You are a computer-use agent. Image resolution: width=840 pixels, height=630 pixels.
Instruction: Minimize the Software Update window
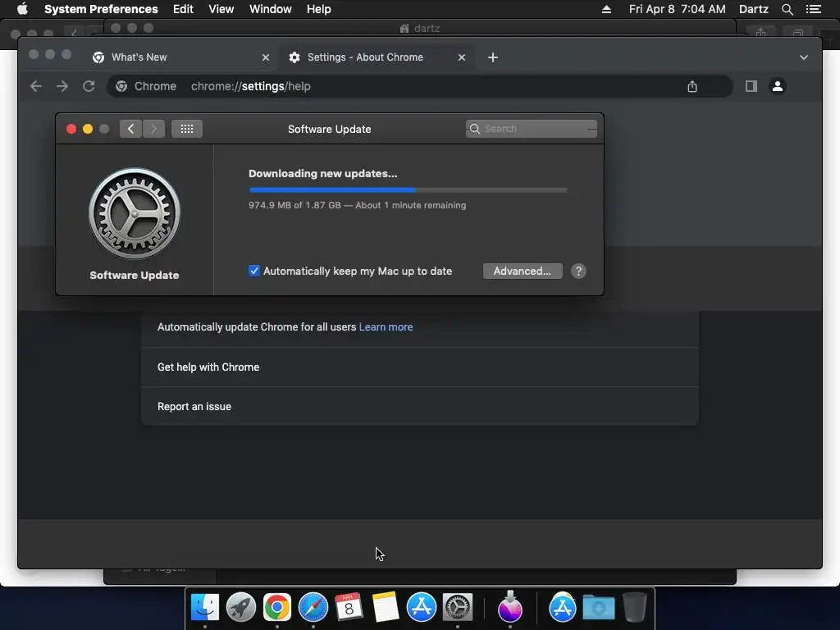click(88, 129)
